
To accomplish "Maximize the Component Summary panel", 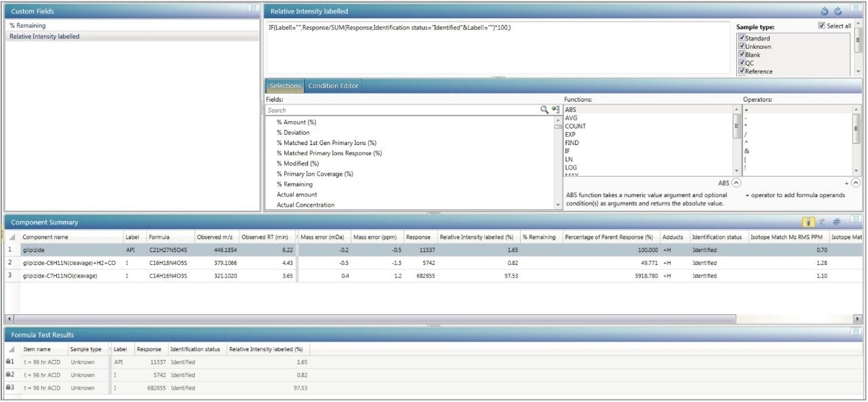I will (856, 219).
